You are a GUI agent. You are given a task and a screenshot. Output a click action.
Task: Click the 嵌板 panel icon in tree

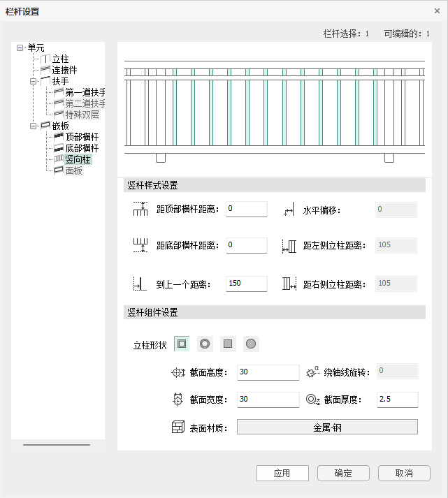point(45,126)
